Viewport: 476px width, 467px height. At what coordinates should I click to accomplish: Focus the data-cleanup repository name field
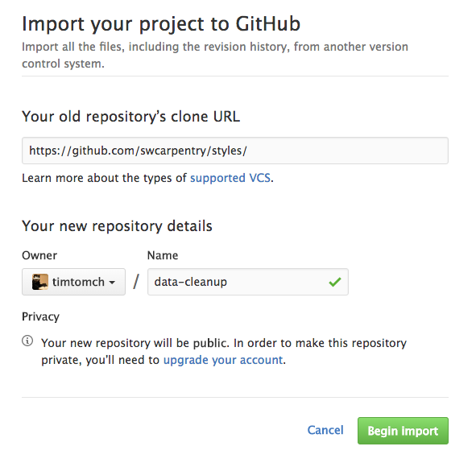[248, 282]
